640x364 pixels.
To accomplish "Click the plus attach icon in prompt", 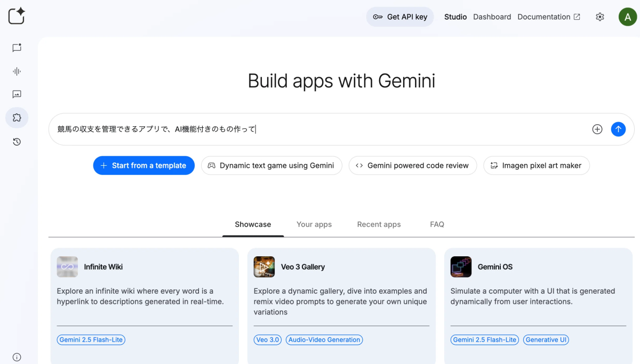I will point(597,129).
